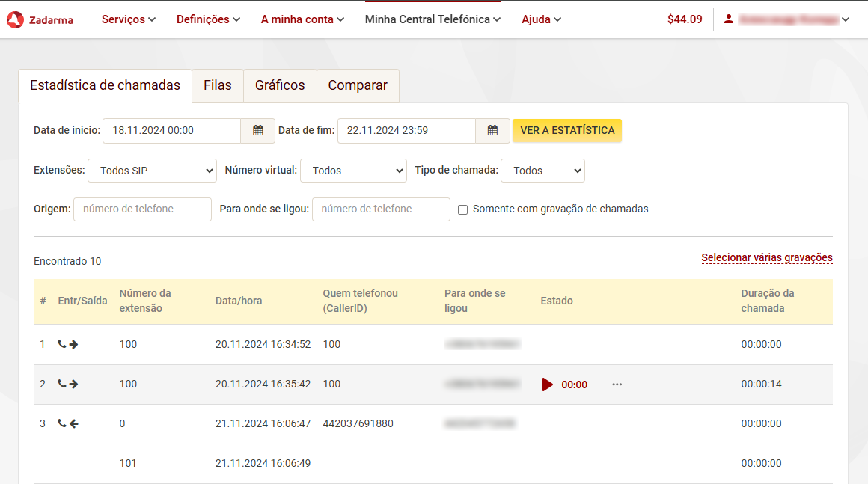This screenshot has height=484, width=868.
Task: Open the more options dots on call 2
Action: [617, 385]
